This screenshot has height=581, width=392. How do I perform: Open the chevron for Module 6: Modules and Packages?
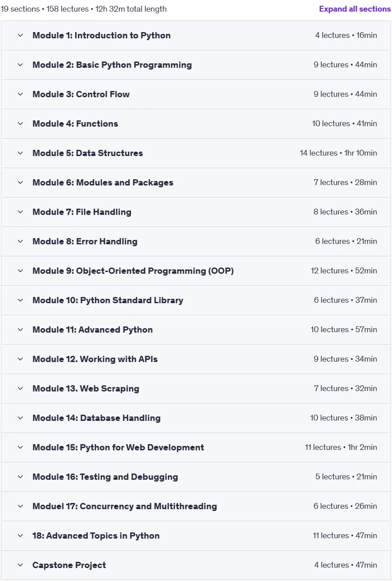point(20,182)
